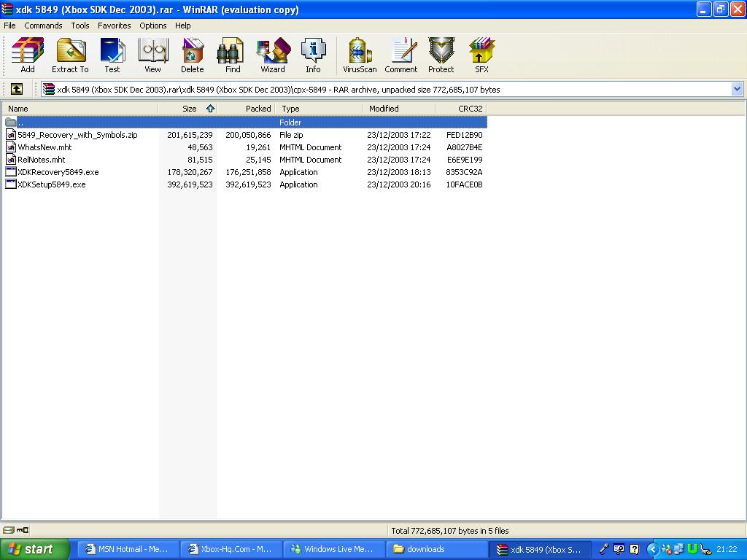Screen dimensions: 747x560
Task: Switch to Windows Live Messenger taskbar item
Action: 333,549
